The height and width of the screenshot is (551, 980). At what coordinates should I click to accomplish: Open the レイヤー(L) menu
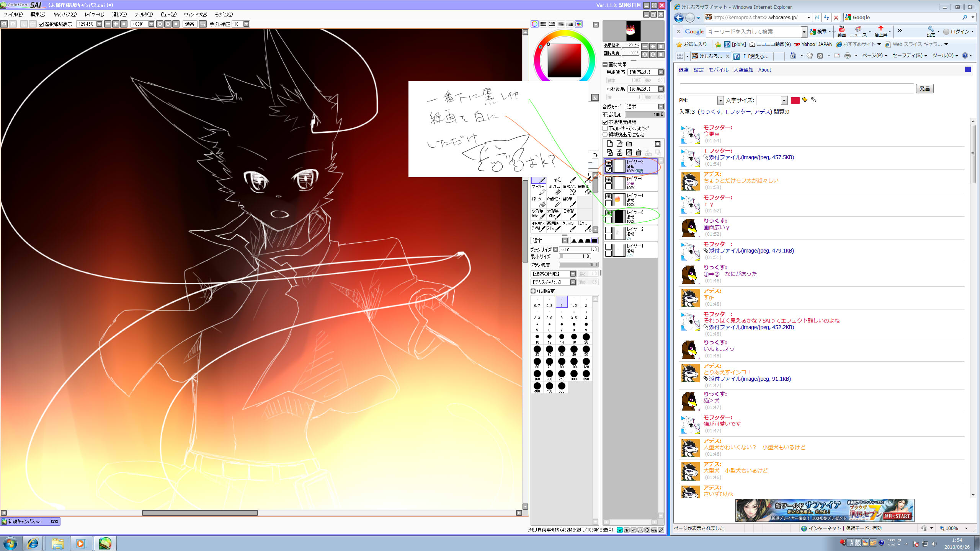94,15
